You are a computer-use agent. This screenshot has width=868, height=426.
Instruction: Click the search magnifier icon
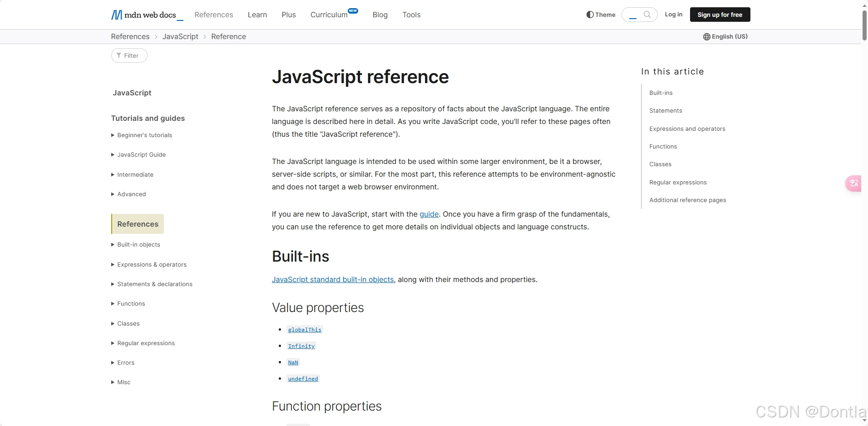click(x=647, y=15)
